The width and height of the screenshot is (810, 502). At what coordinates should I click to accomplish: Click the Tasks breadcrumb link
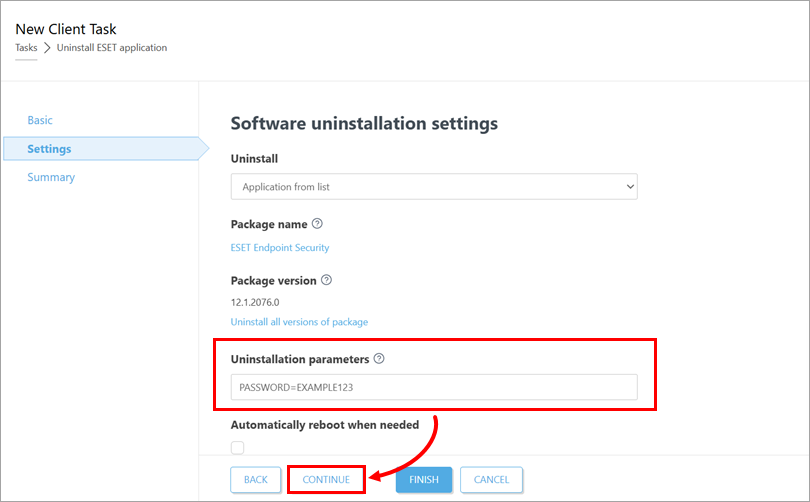tap(26, 48)
